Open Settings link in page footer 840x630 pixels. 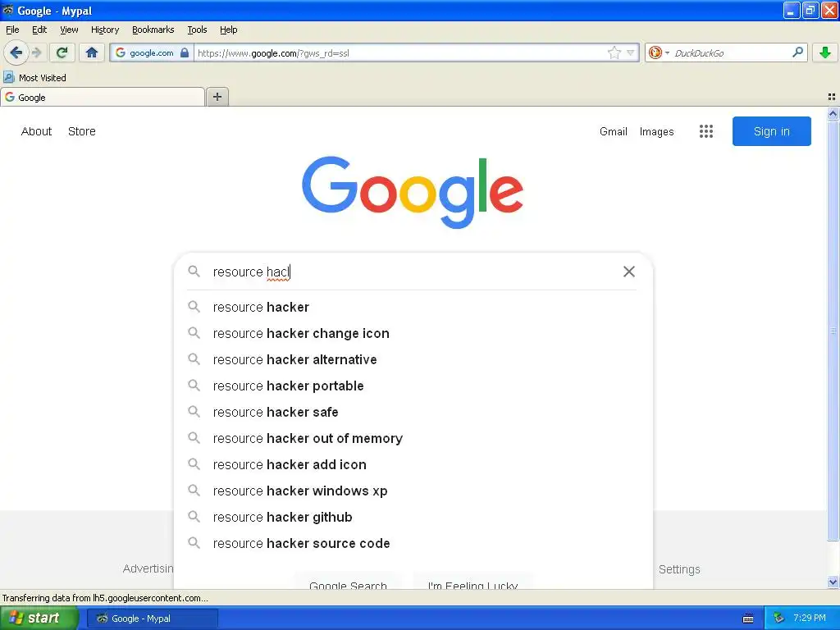coord(678,569)
